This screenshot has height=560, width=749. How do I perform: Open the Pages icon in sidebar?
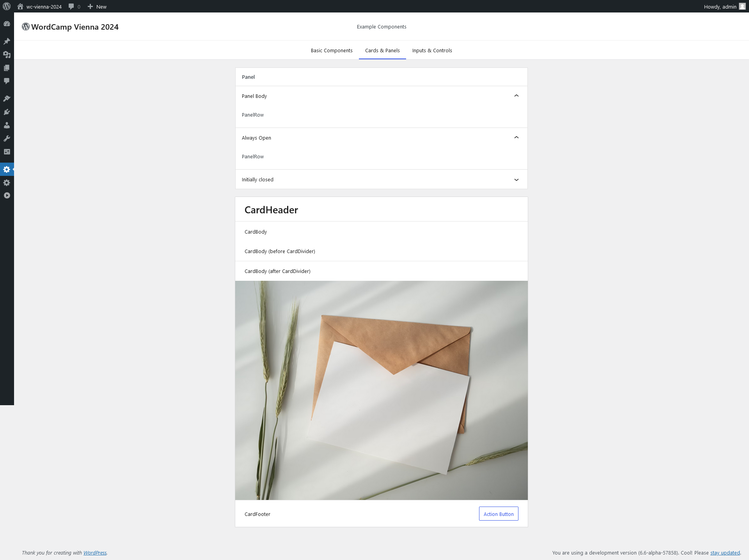click(7, 67)
